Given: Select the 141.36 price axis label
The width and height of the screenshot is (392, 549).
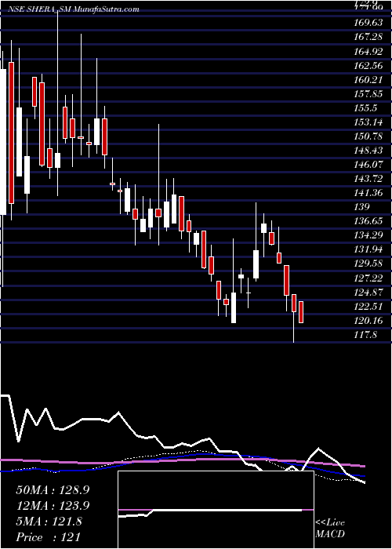Looking at the screenshot, I should (368, 193).
